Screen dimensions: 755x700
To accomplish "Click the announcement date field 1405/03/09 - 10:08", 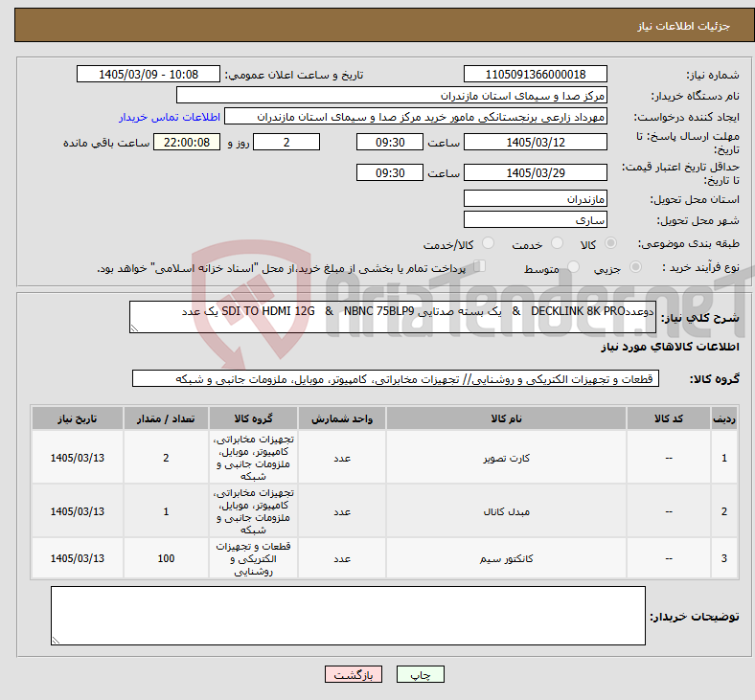I will pos(149,74).
